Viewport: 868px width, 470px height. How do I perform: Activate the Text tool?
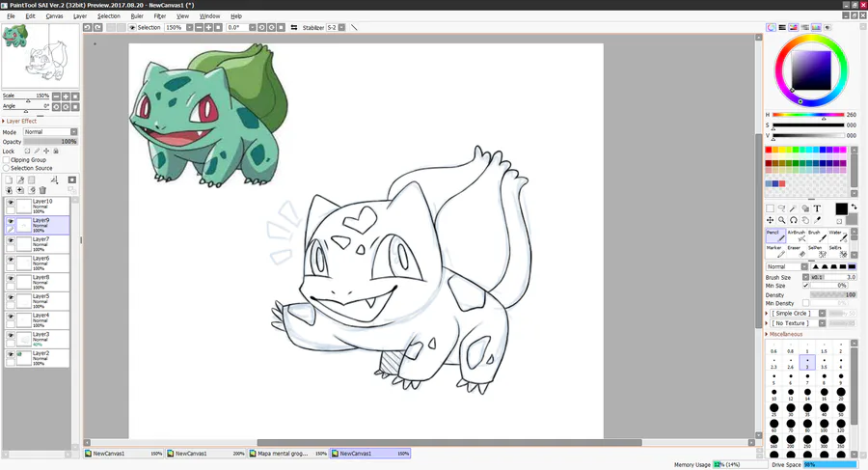click(x=817, y=208)
